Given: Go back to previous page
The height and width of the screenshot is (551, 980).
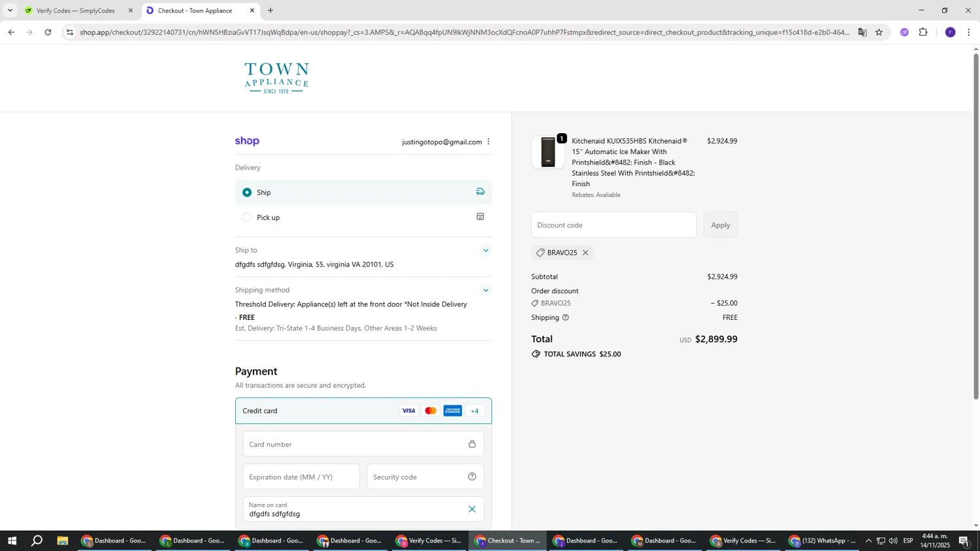Looking at the screenshot, I should tap(11, 32).
